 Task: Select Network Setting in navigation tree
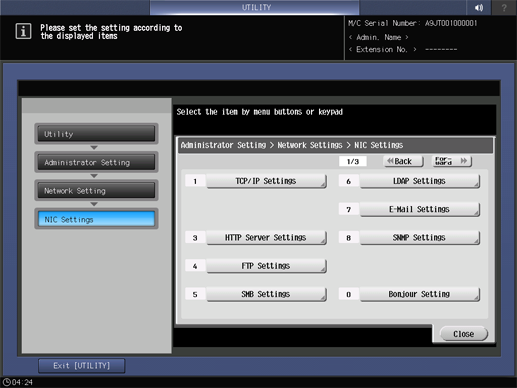click(x=96, y=191)
